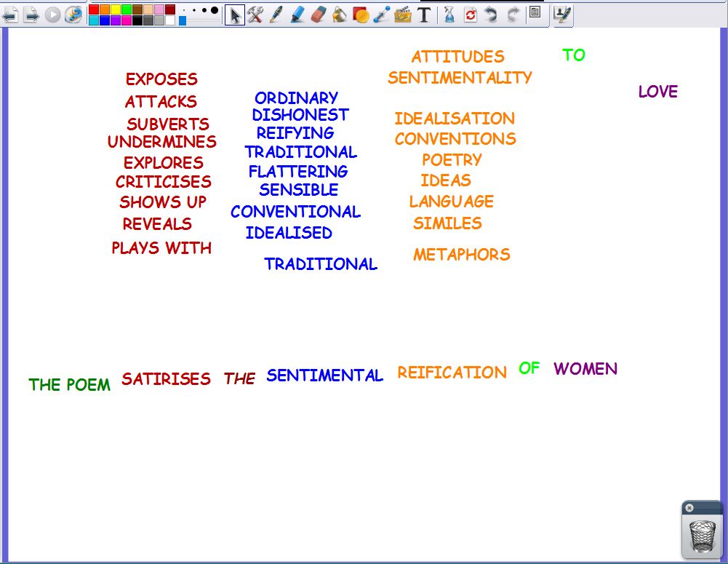The height and width of the screenshot is (564, 728).
Task: Select the purple word LOVE
Action: click(657, 92)
